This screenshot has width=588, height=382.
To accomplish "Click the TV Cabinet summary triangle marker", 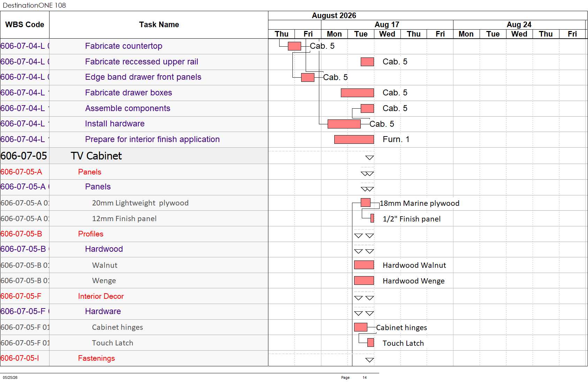I will click(x=370, y=158).
